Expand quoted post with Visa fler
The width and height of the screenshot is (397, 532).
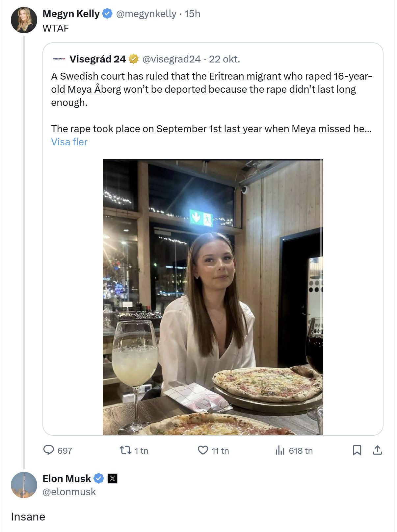tap(69, 142)
